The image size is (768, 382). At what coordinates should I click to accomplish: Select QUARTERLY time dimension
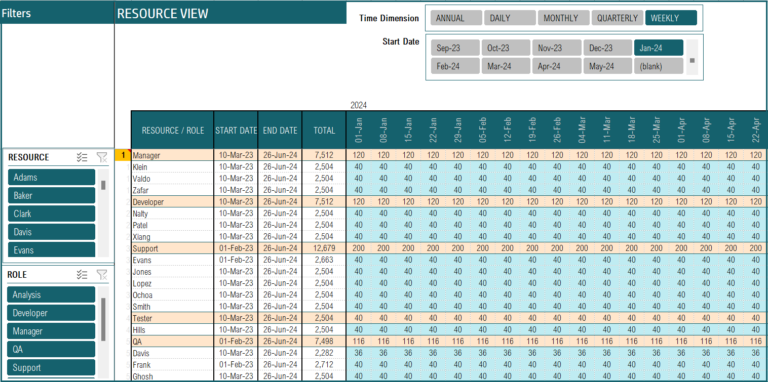[x=617, y=18]
